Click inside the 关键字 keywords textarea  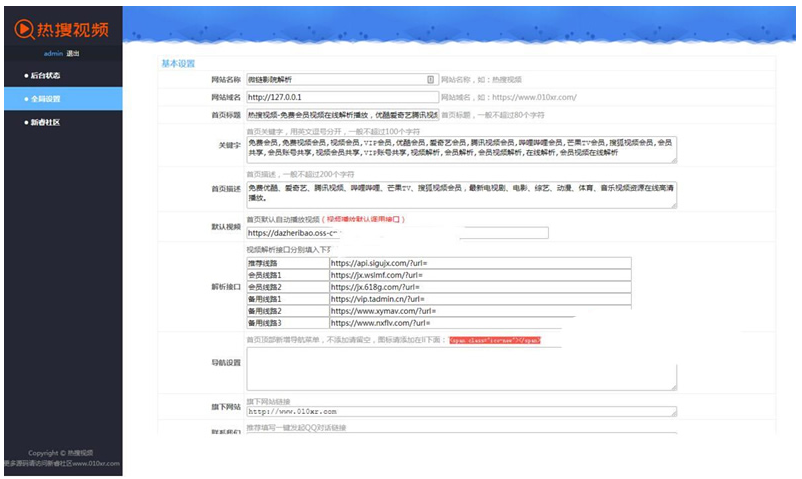pos(460,149)
